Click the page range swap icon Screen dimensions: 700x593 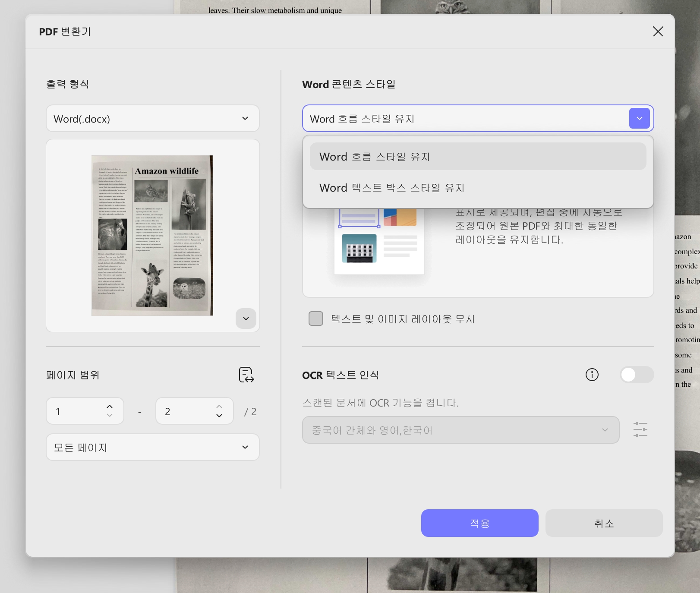246,375
